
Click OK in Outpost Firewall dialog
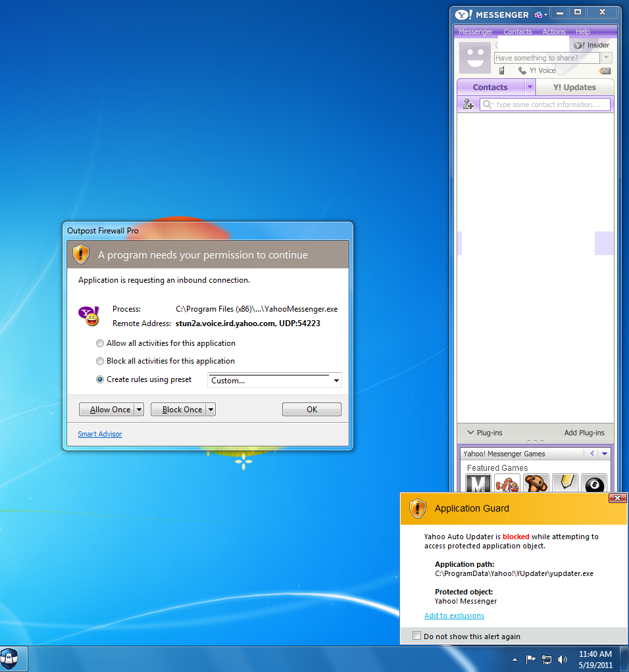pyautogui.click(x=312, y=410)
